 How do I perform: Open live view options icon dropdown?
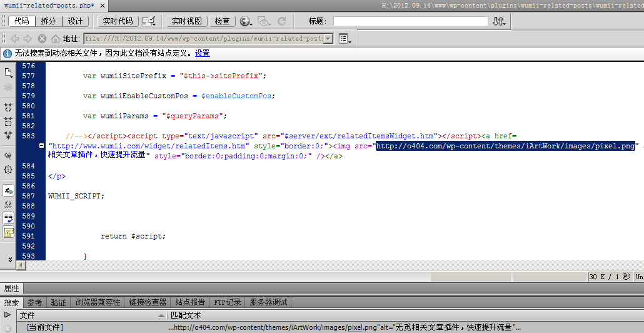pos(149,21)
